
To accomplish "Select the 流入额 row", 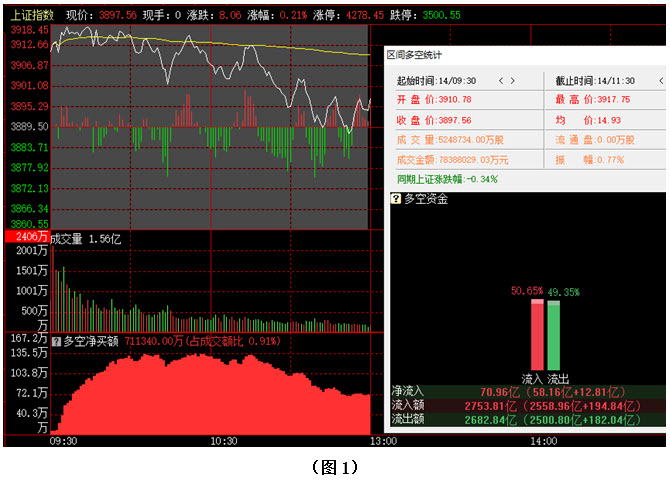I will pos(527,406).
